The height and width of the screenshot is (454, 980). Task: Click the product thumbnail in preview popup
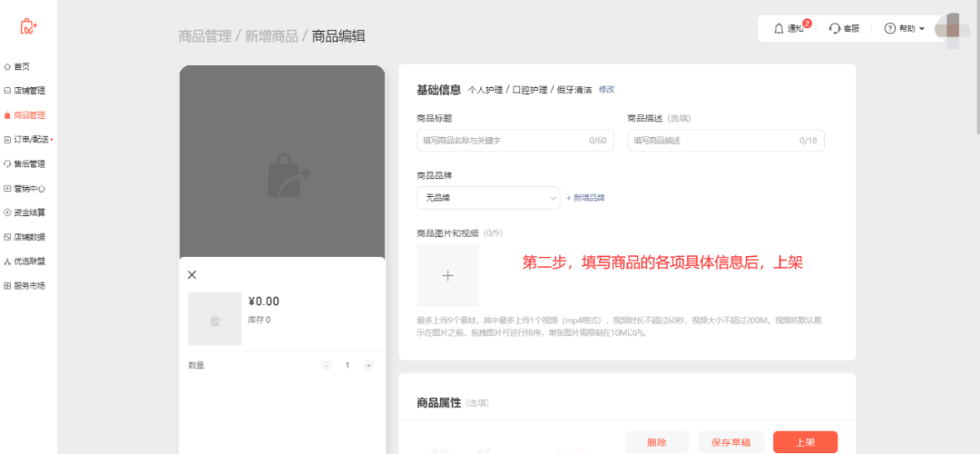(215, 319)
